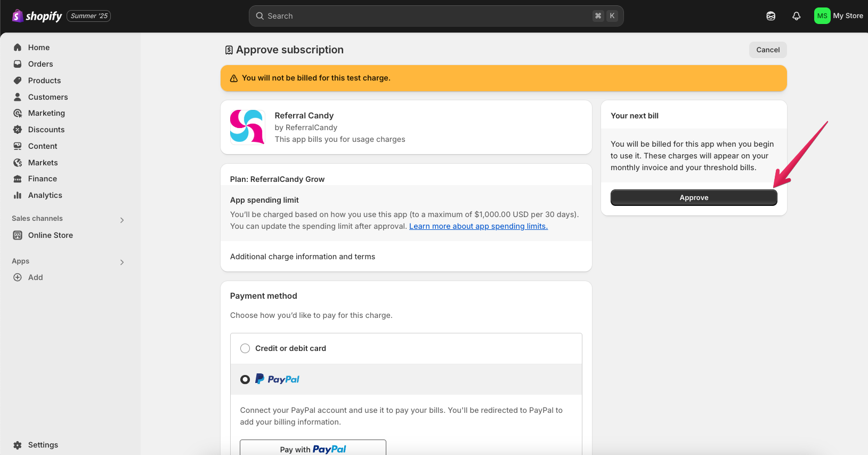Click the Online Store icon
This screenshot has width=868, height=455.
pyautogui.click(x=18, y=235)
